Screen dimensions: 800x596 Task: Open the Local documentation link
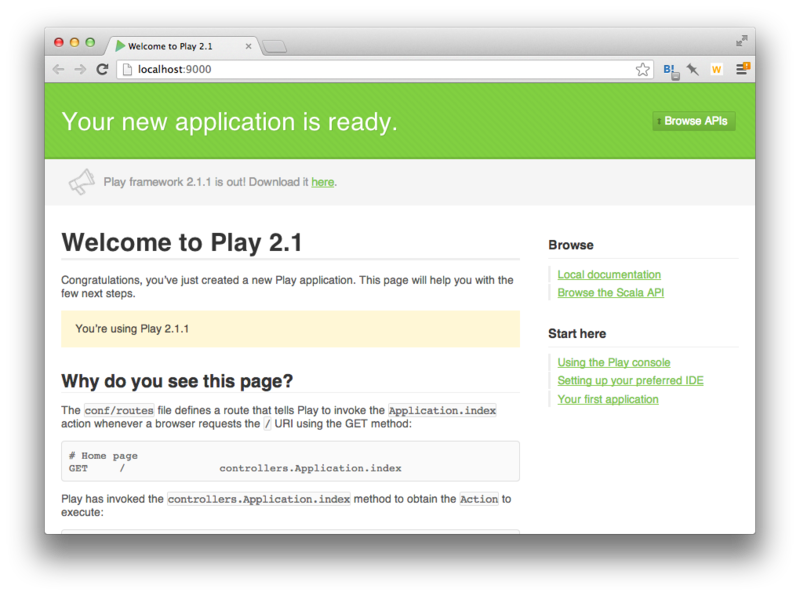click(609, 275)
